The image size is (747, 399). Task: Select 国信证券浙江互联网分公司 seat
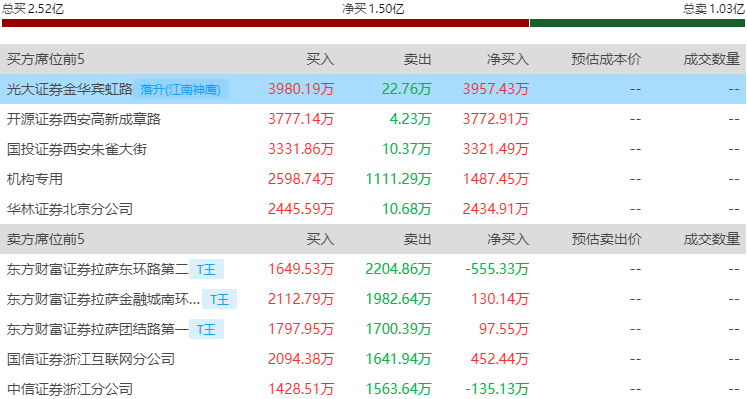click(91, 359)
